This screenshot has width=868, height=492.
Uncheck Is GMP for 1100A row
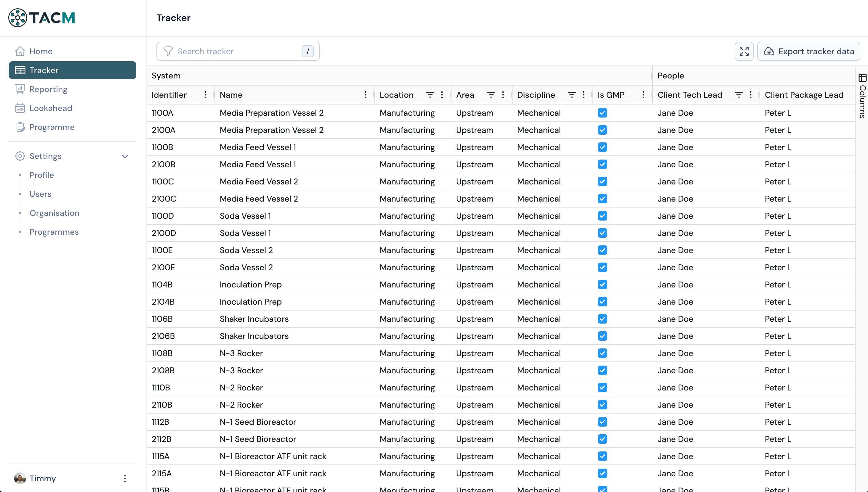click(602, 113)
